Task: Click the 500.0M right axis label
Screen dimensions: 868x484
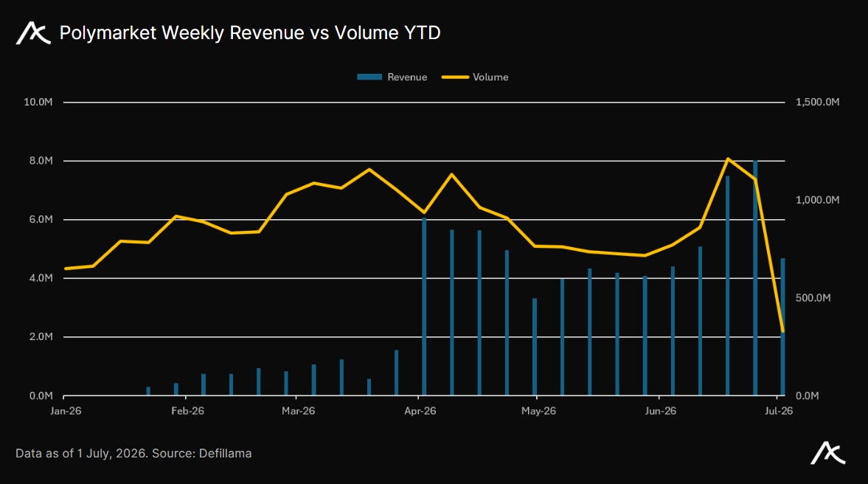Action: pyautogui.click(x=813, y=298)
